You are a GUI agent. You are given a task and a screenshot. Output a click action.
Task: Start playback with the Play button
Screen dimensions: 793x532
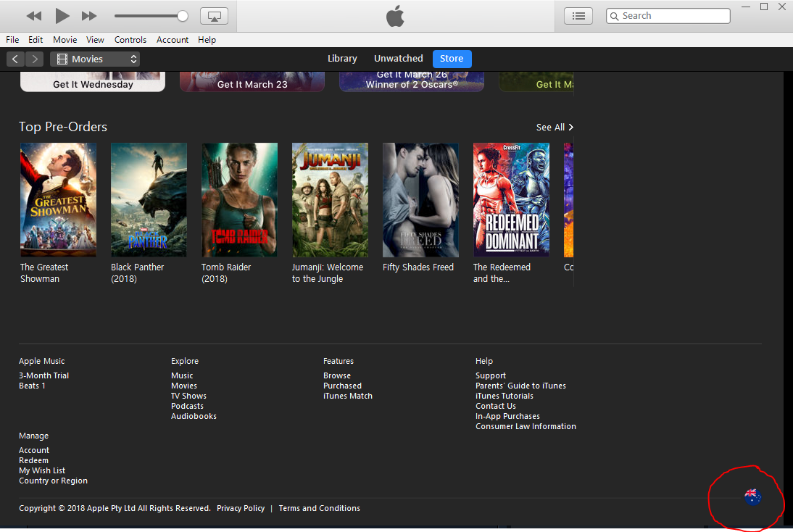click(62, 16)
